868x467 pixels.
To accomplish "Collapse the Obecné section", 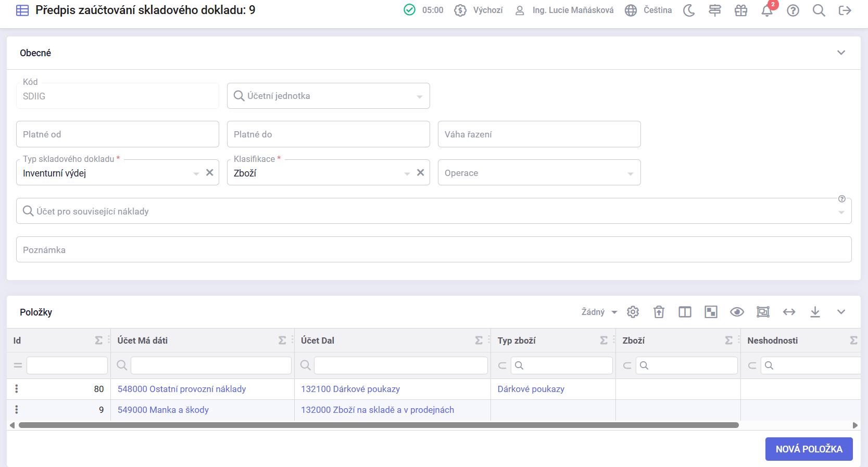I will (841, 53).
